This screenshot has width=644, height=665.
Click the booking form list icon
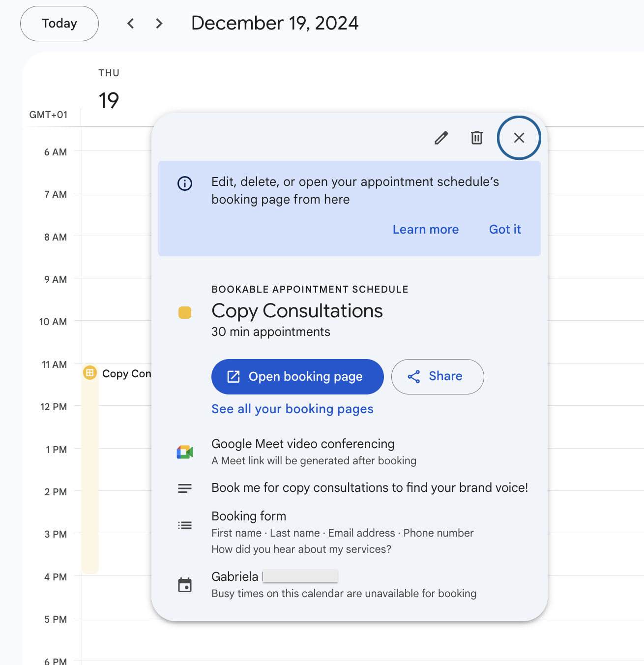click(184, 525)
